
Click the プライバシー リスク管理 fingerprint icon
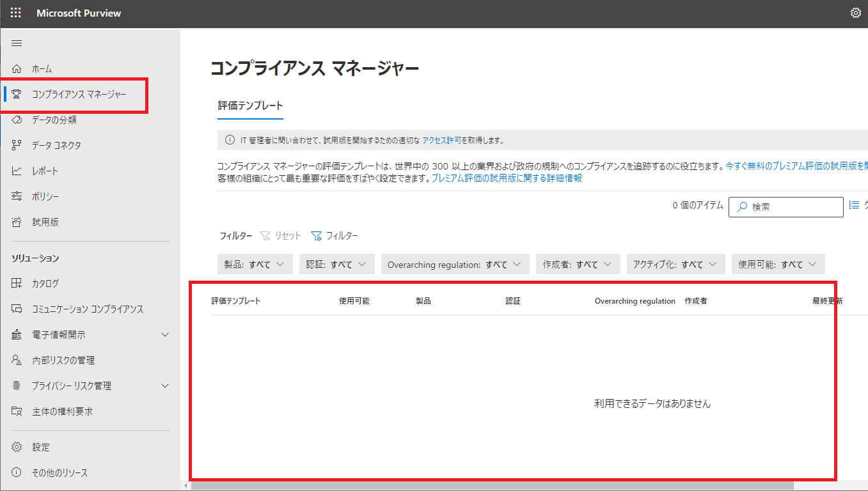point(17,386)
